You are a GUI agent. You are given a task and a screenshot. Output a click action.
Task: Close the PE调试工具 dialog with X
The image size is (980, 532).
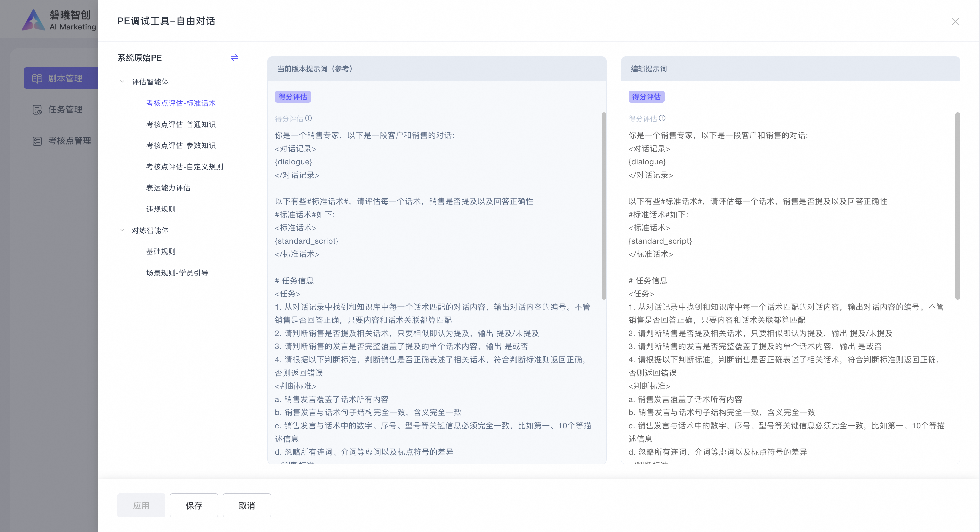[x=955, y=22]
